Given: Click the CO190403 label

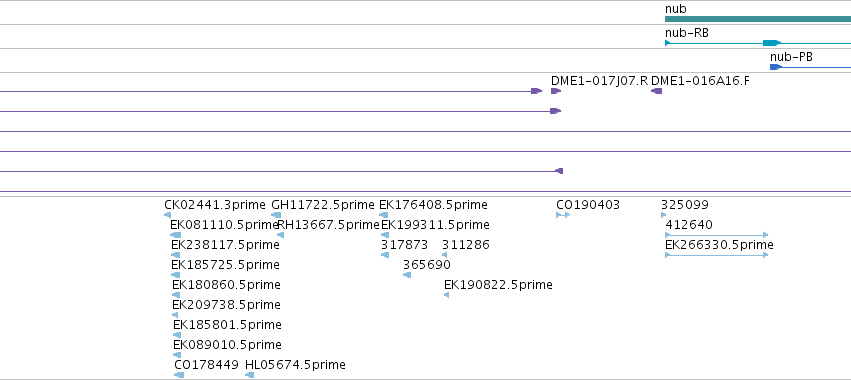Looking at the screenshot, I should click(588, 205).
